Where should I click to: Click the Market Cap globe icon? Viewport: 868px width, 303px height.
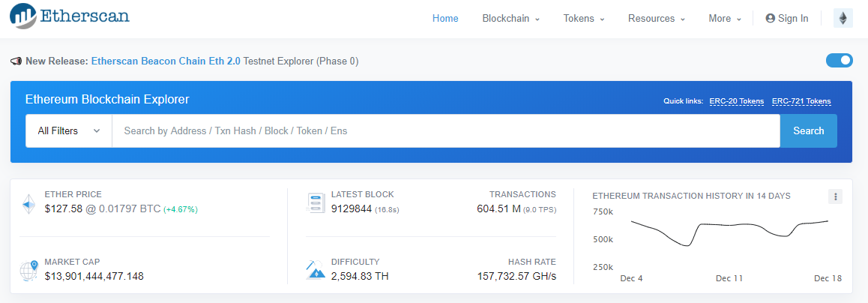point(28,270)
